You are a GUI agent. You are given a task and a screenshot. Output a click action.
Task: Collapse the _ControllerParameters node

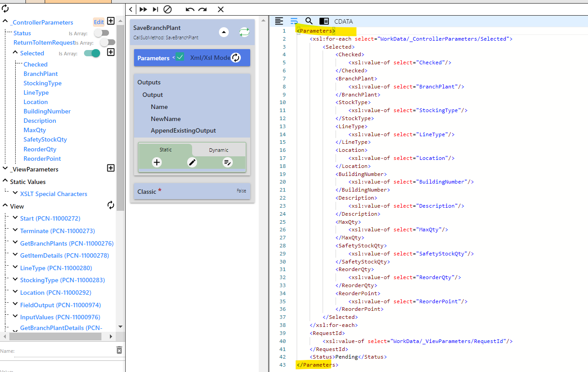click(x=5, y=21)
